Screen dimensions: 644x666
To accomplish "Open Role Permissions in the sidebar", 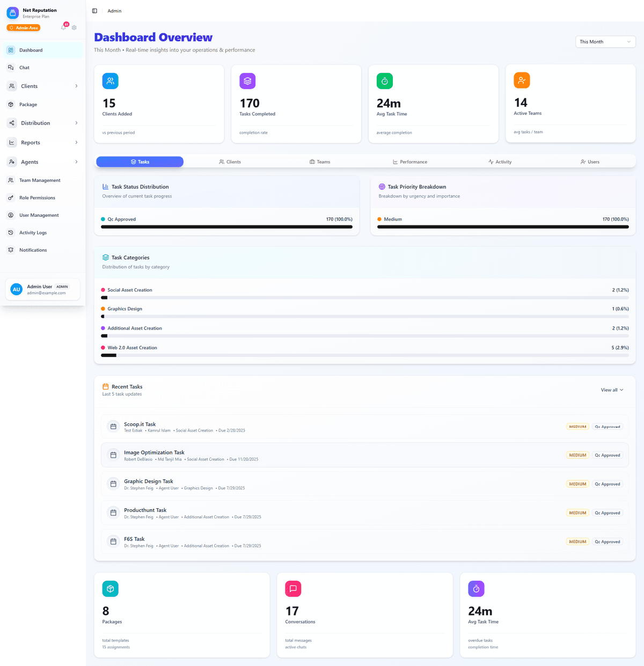I will click(37, 197).
